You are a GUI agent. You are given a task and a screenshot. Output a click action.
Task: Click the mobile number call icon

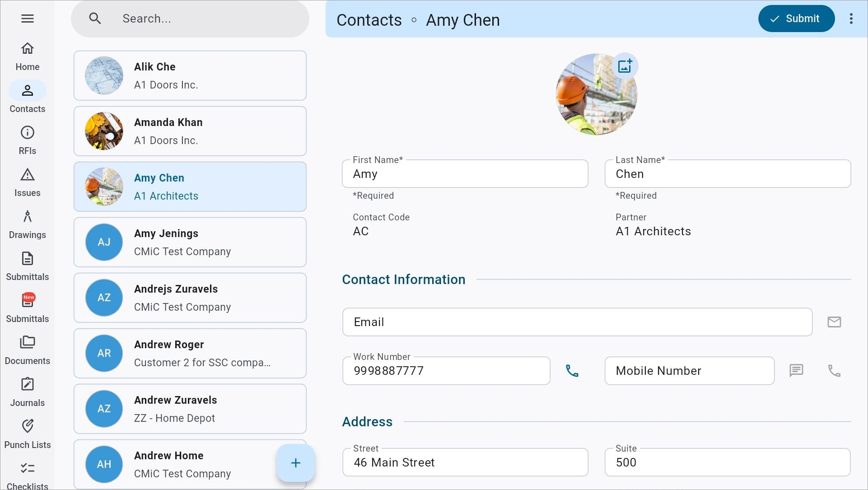[834, 371]
